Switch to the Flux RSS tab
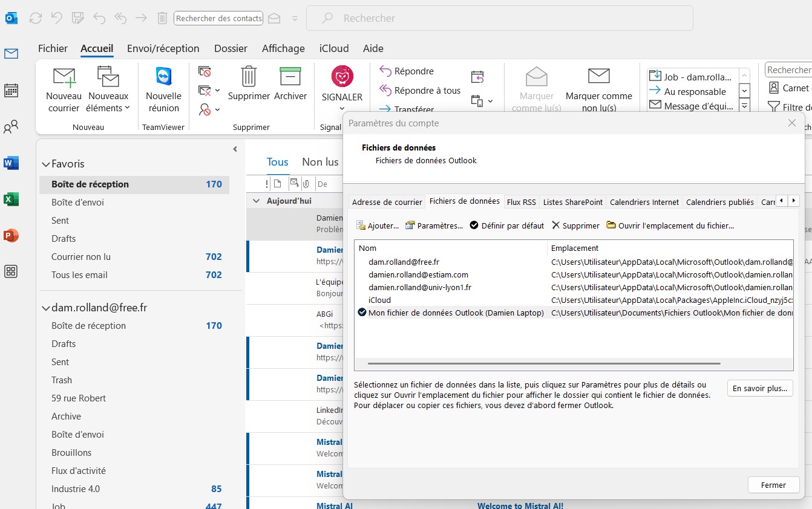Viewport: 812px width, 509px height. 522,202
